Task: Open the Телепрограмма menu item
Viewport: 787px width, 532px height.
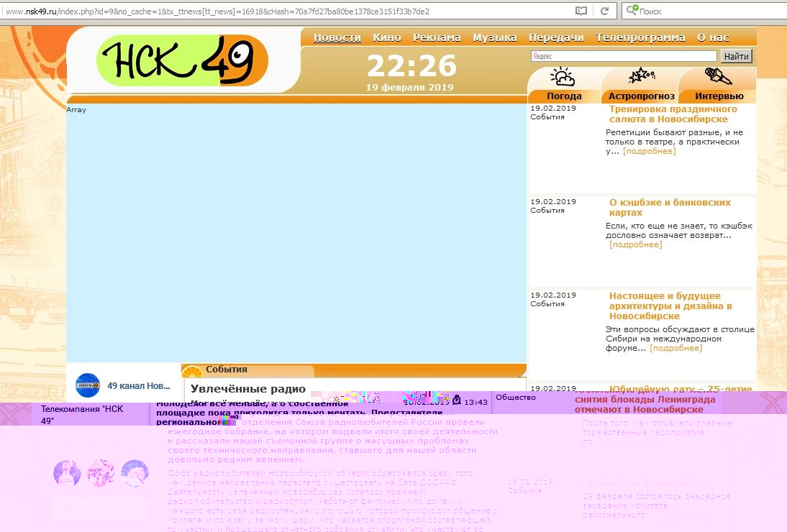Action: pos(640,37)
